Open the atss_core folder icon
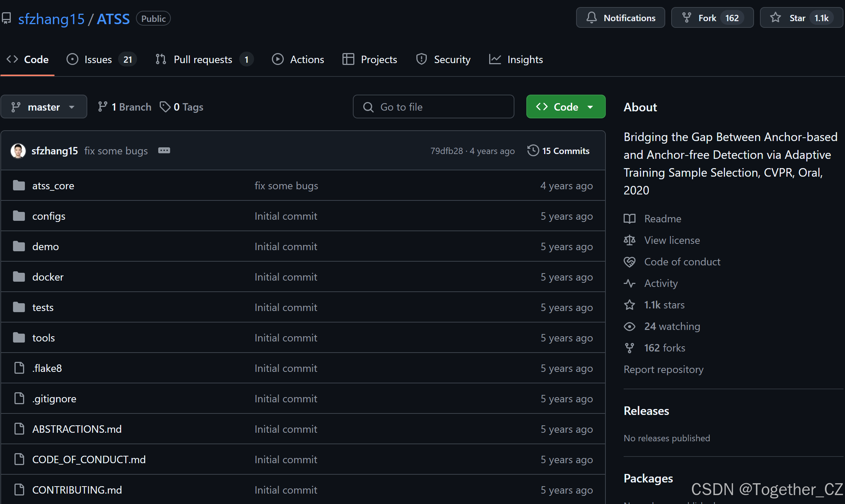 click(x=19, y=186)
